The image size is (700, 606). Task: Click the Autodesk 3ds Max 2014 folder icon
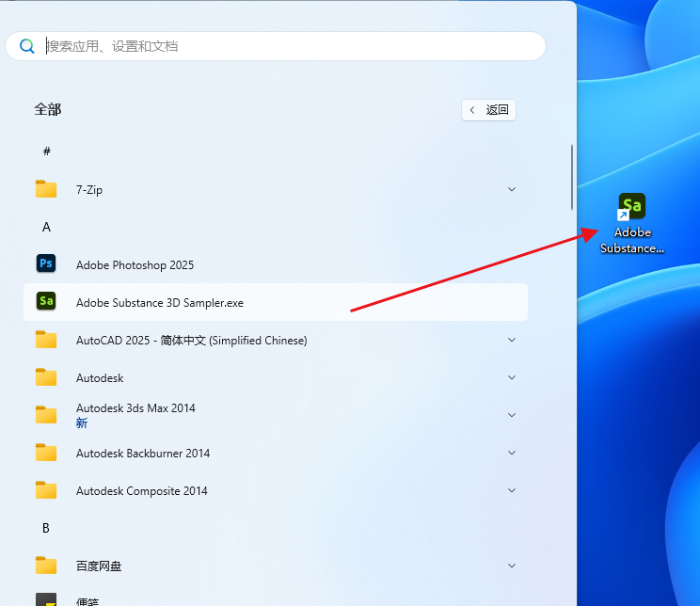pos(46,415)
